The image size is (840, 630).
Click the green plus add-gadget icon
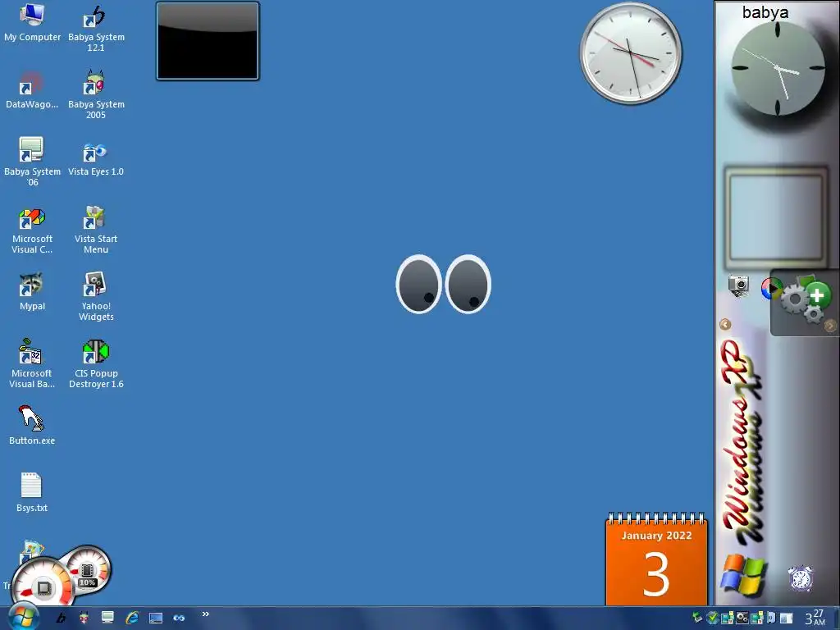816,295
